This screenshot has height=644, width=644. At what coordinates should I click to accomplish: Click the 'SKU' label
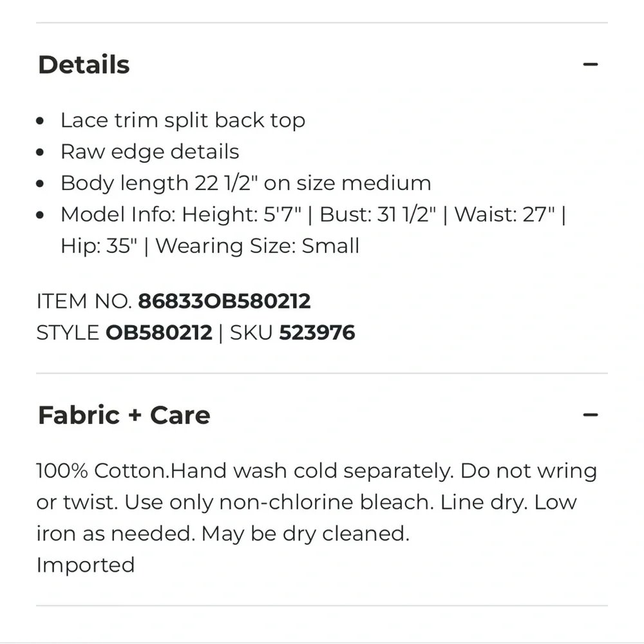coord(251,332)
